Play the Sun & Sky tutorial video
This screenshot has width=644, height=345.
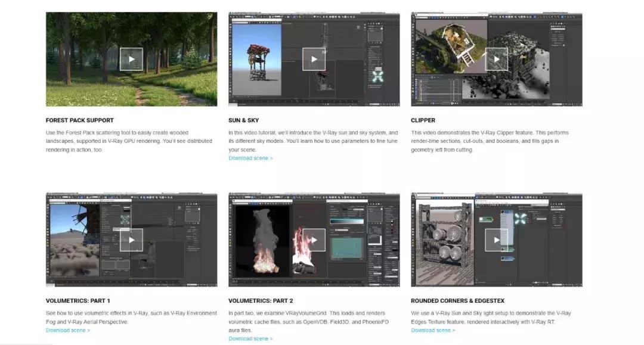pos(314,59)
